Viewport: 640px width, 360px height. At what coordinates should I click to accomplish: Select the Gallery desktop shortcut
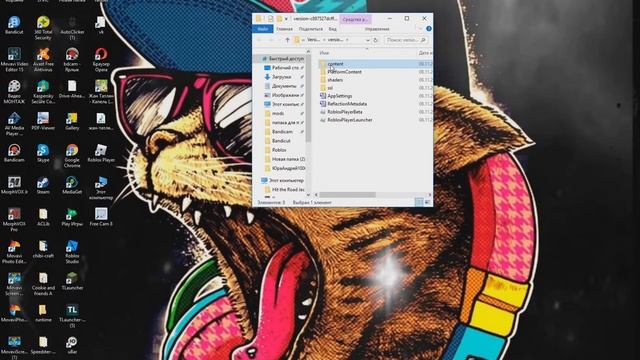tap(72, 121)
